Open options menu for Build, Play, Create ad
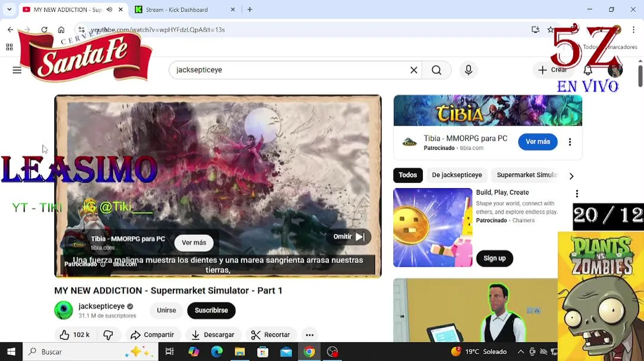 tap(577, 194)
